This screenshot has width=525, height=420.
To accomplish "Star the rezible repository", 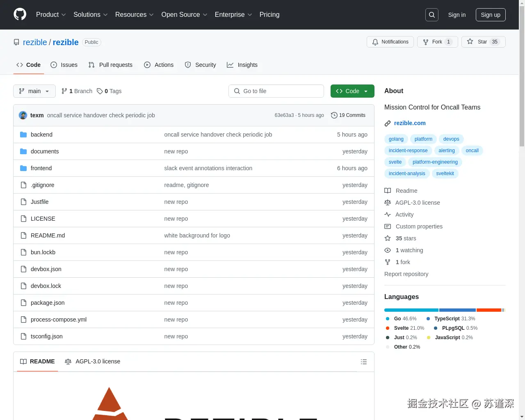I will (x=483, y=42).
